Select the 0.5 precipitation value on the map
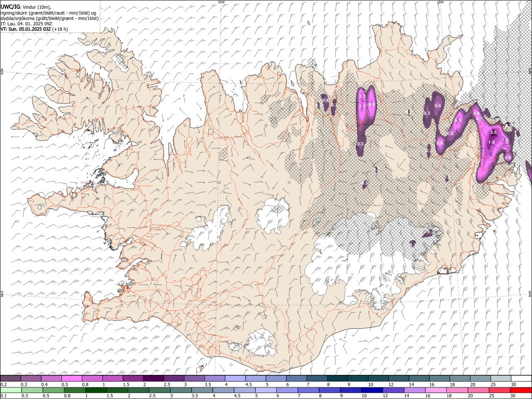532x399 pixels. [450, 133]
